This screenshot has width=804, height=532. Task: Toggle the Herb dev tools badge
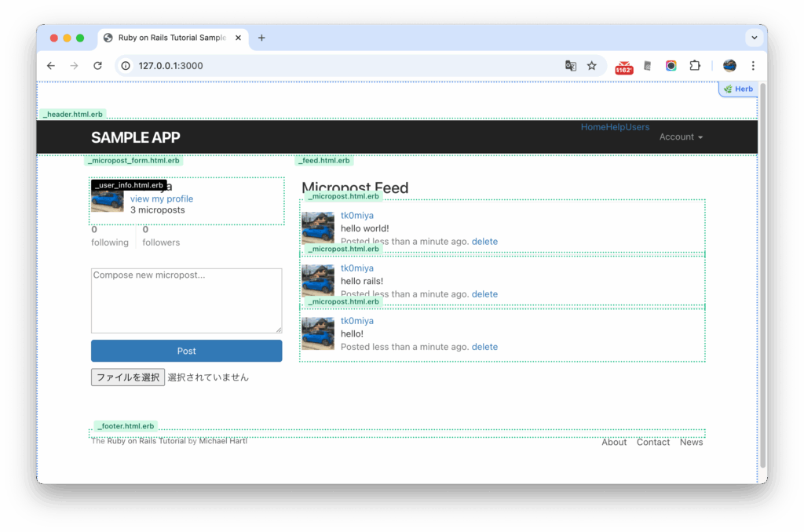click(x=739, y=89)
